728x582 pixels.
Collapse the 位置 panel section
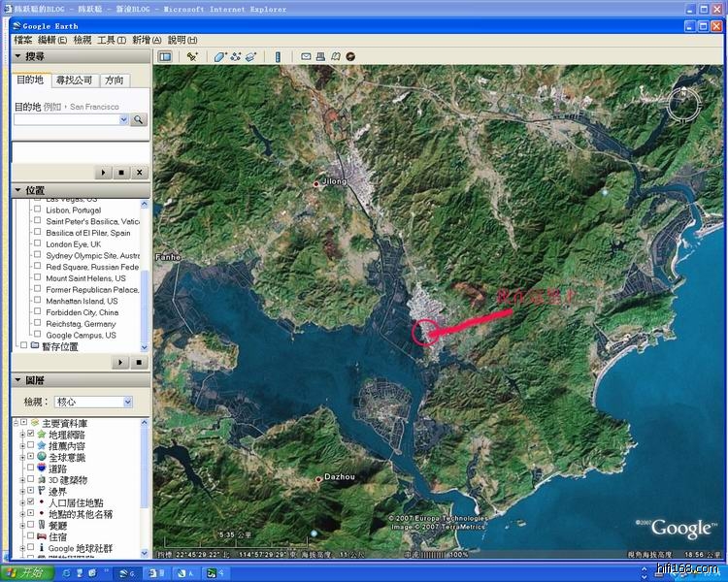click(x=17, y=190)
